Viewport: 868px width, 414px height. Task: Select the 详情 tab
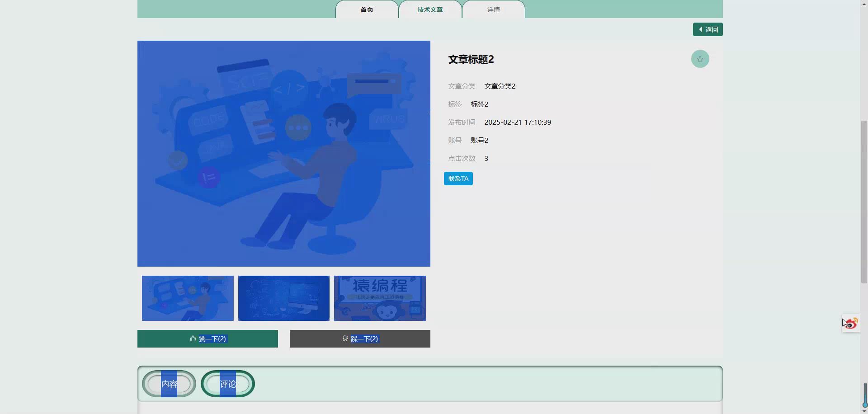pos(493,9)
